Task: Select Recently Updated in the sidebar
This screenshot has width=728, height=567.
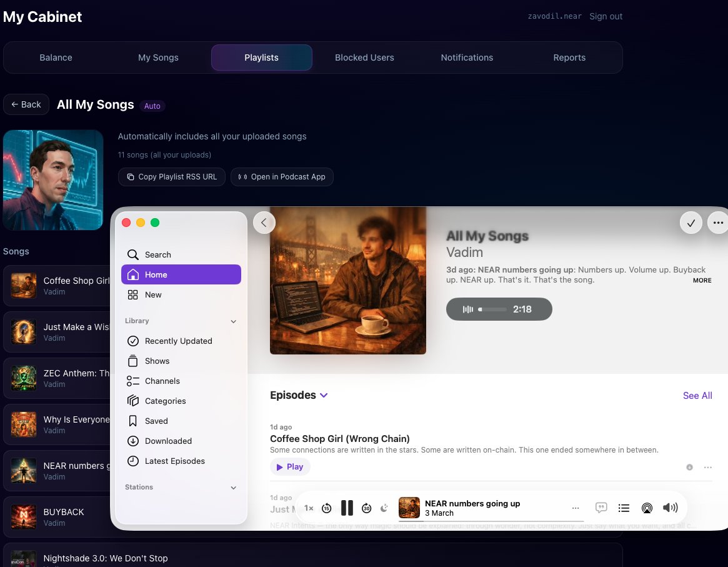Action: coord(178,341)
